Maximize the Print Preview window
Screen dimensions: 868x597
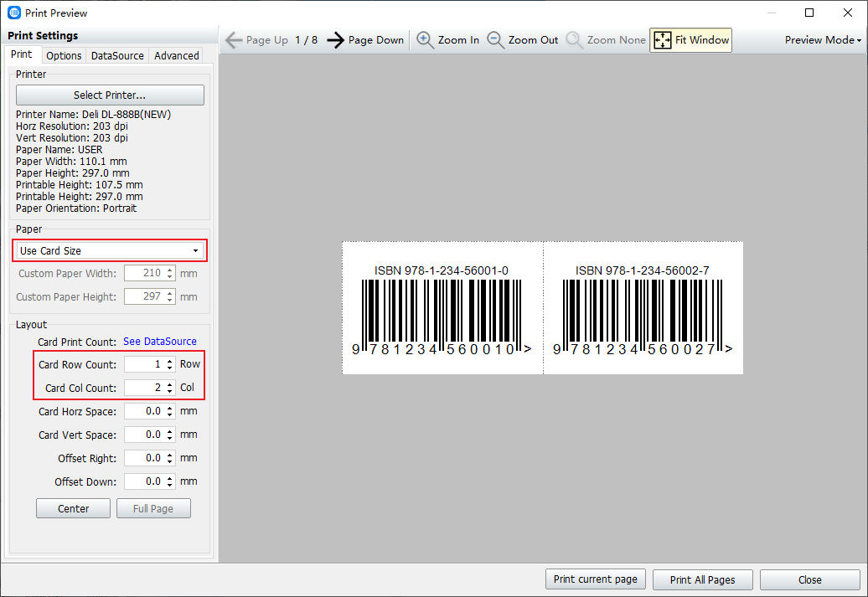pos(809,13)
